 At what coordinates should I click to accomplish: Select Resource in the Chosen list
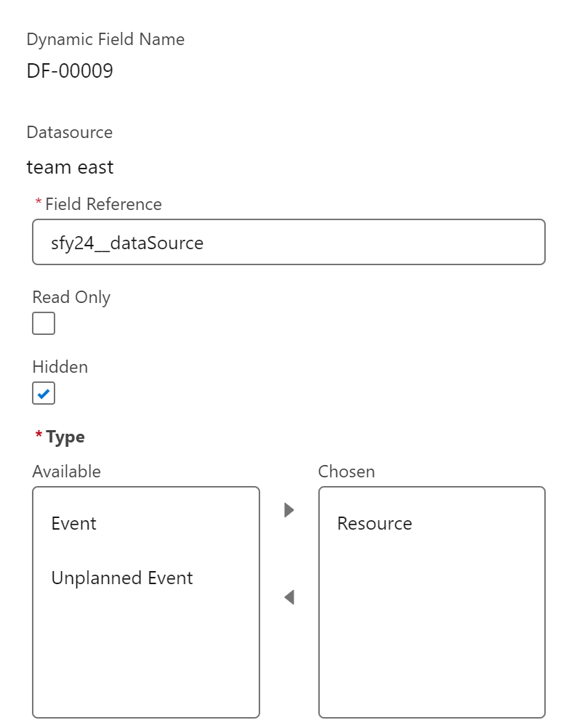click(x=374, y=524)
